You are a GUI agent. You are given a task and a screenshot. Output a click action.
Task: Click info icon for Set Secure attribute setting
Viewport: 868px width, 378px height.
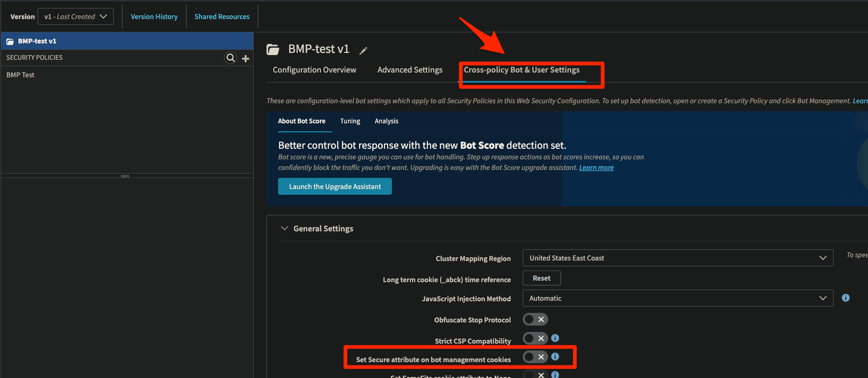(x=555, y=357)
